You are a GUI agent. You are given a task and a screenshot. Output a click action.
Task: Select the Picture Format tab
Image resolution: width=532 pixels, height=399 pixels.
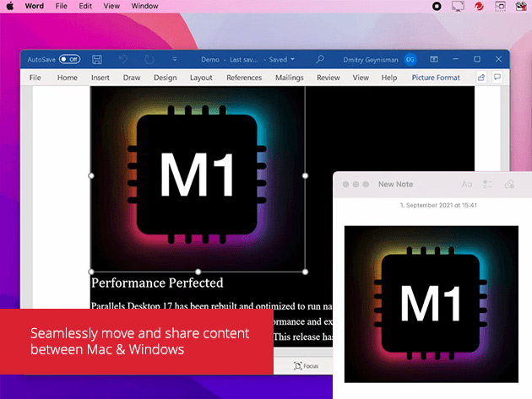pos(436,78)
